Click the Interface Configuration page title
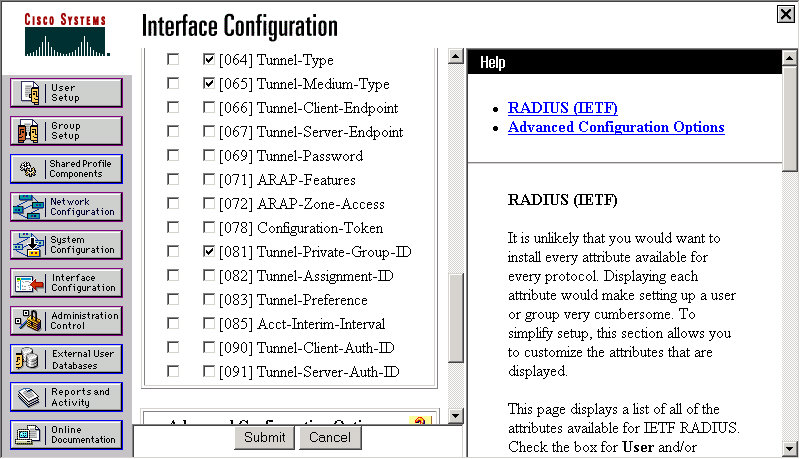The image size is (800, 459). pos(240,26)
